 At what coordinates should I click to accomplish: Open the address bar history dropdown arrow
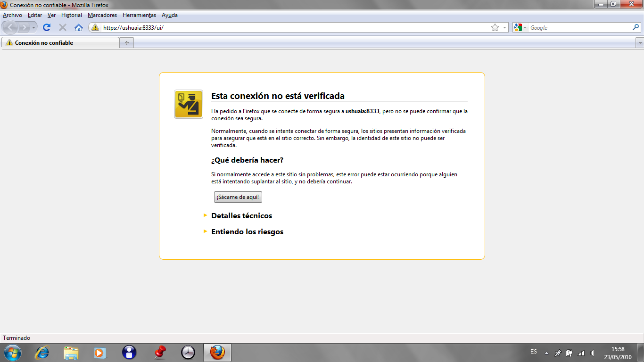tap(504, 27)
